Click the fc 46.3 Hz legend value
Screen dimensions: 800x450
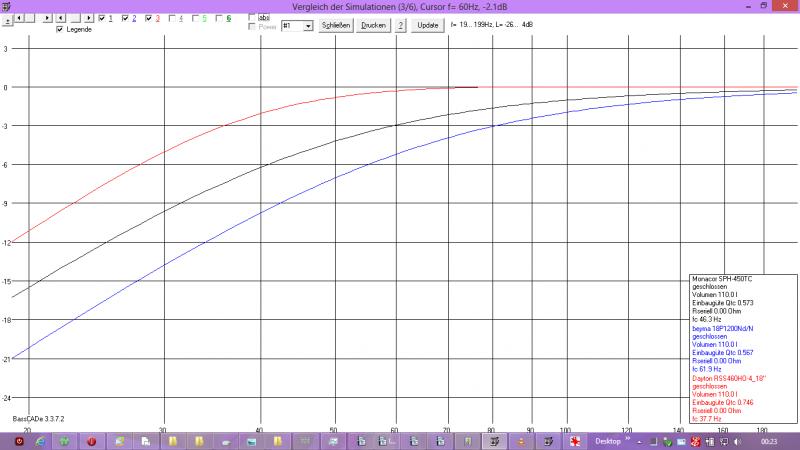707,319
